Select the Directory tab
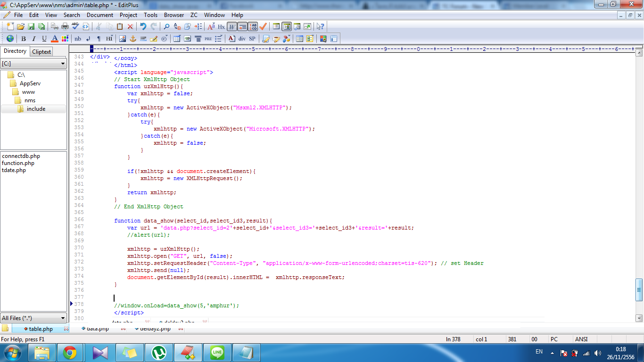 coord(15,51)
